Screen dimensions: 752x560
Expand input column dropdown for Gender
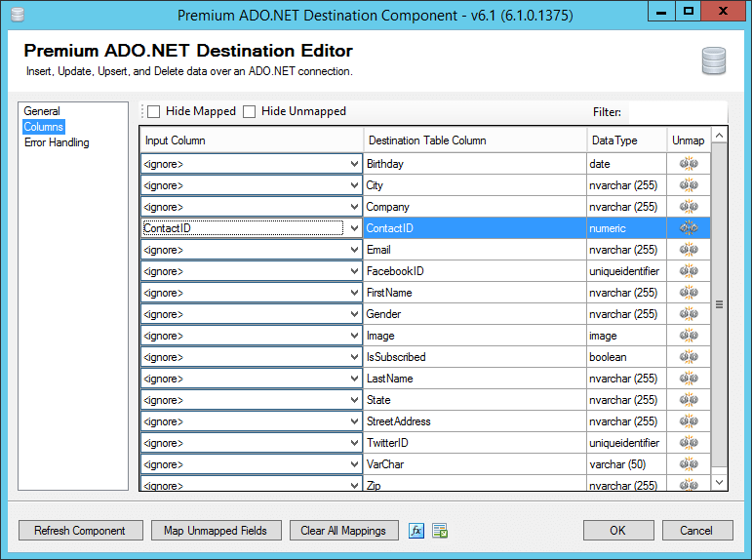354,314
